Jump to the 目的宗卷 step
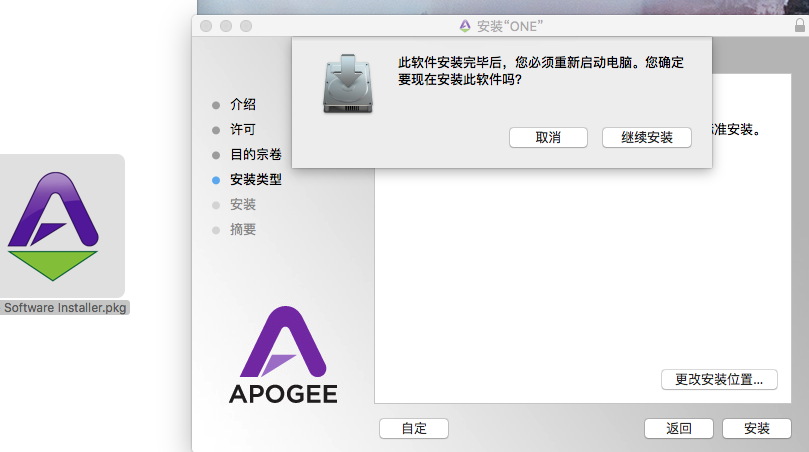The width and height of the screenshot is (809, 452). tap(256, 155)
